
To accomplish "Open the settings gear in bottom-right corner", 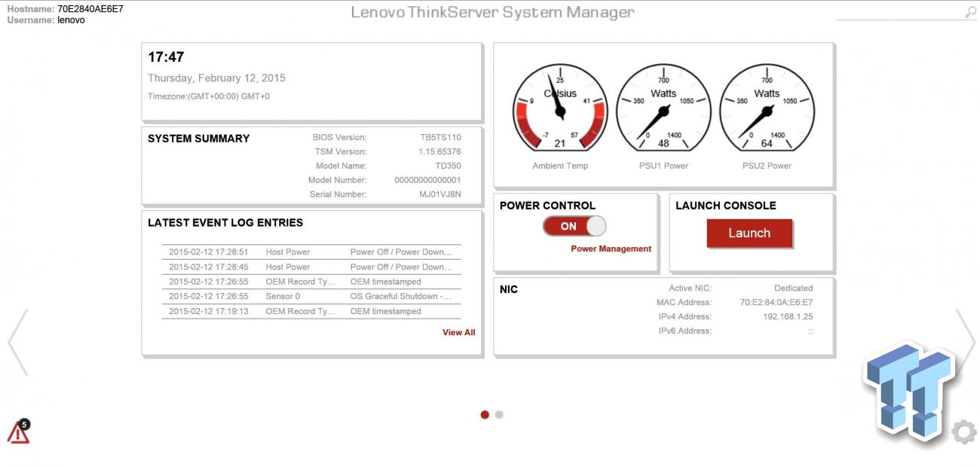I will pos(965,432).
